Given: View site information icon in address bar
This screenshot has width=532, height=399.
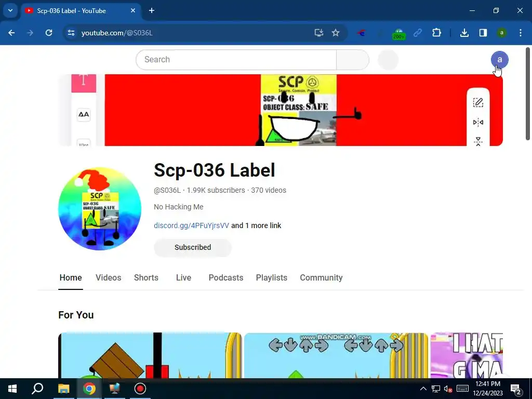Looking at the screenshot, I should pyautogui.click(x=71, y=33).
